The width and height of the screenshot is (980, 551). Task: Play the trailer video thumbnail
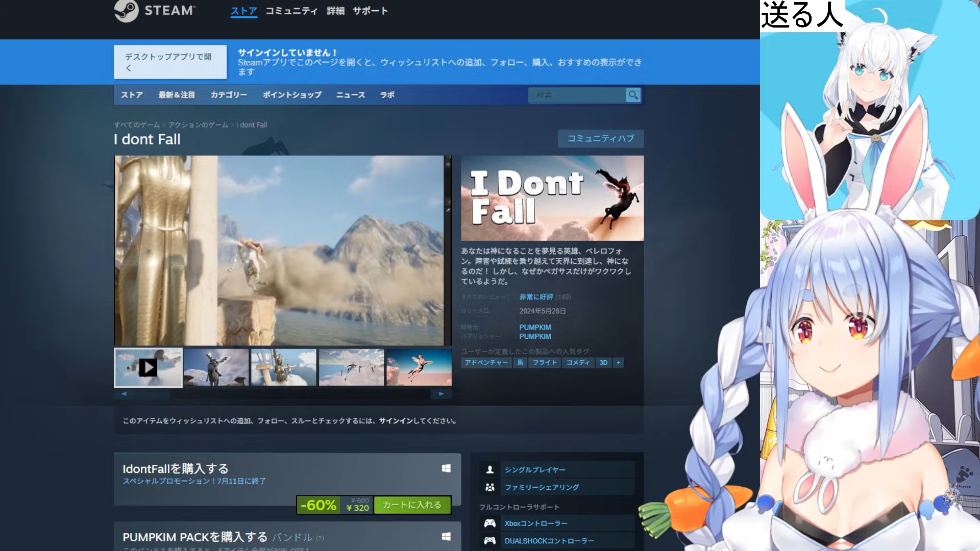(x=148, y=367)
